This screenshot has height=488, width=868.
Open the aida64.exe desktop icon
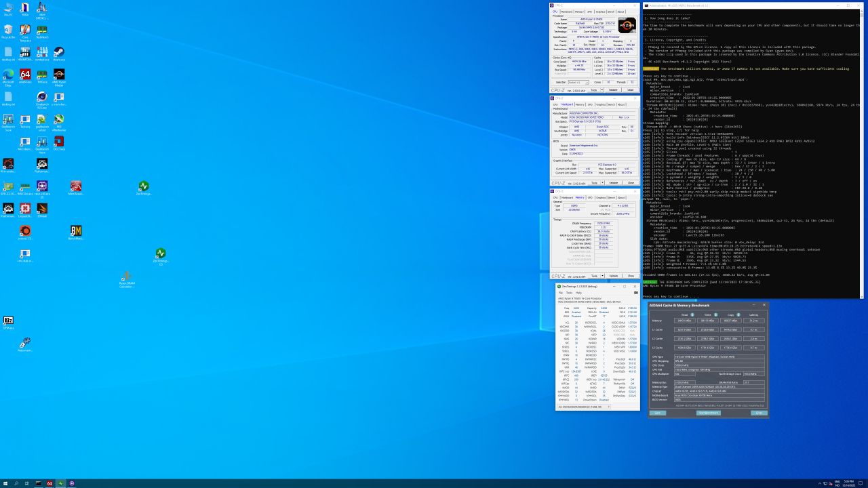click(x=25, y=75)
